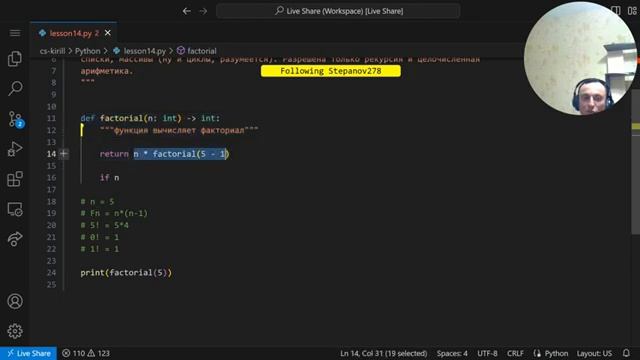Change CRLF line ending setting
Viewport: 640px width, 360px height.
click(515, 353)
